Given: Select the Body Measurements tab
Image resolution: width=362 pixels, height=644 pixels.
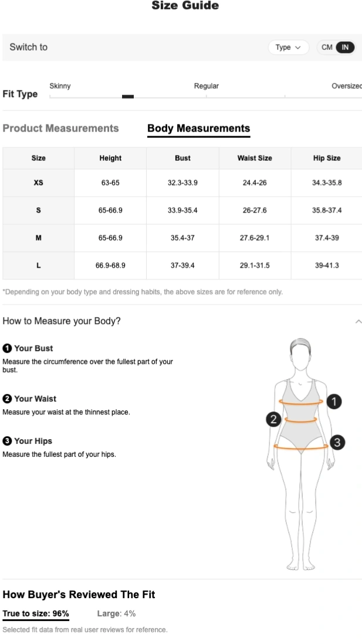Looking at the screenshot, I should tap(198, 128).
